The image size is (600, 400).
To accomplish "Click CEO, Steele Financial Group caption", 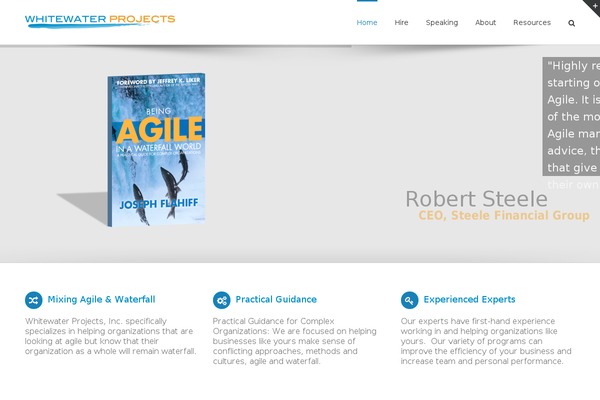I will pyautogui.click(x=504, y=216).
